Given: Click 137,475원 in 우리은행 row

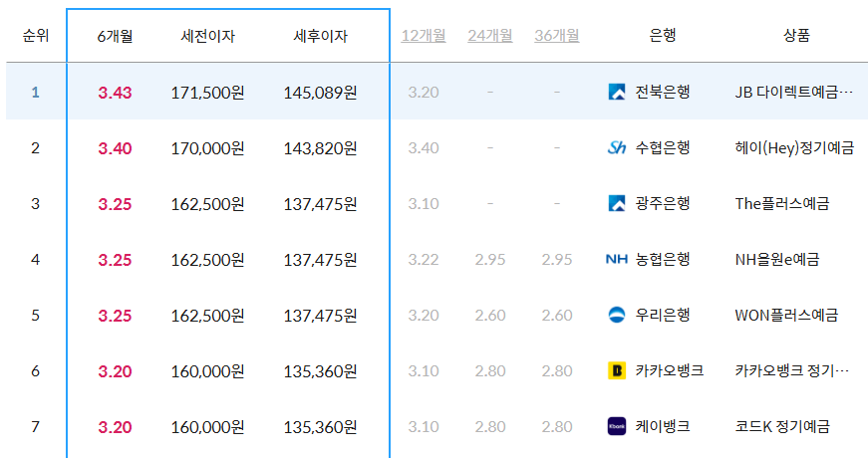Looking at the screenshot, I should point(320,316).
